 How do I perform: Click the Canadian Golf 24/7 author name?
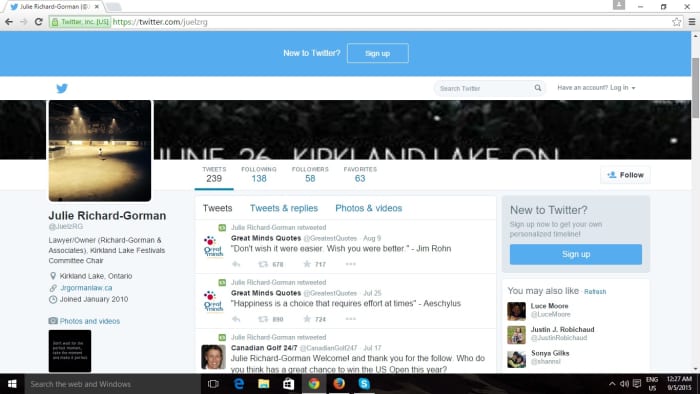pyautogui.click(x=264, y=348)
